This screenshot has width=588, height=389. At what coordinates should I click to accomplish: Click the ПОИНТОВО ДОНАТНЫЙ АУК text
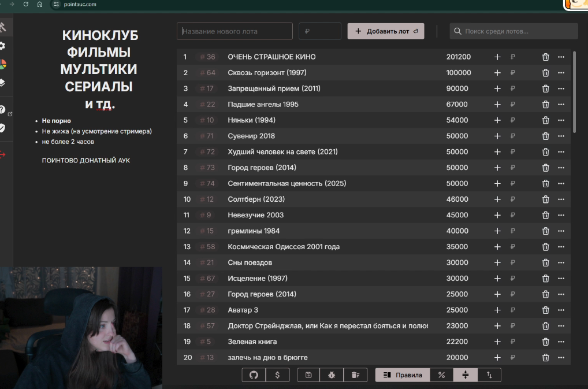(86, 161)
